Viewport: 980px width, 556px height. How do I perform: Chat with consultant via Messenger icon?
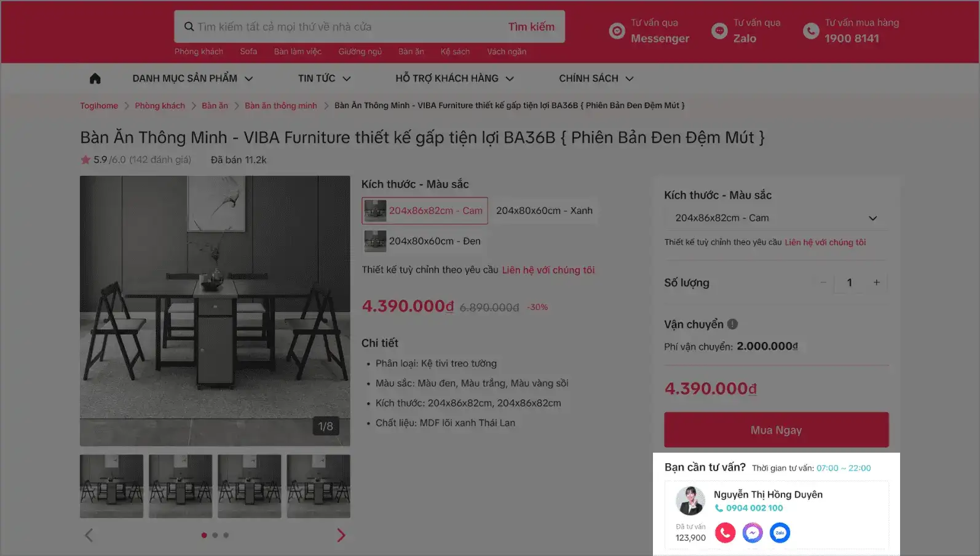click(x=753, y=533)
